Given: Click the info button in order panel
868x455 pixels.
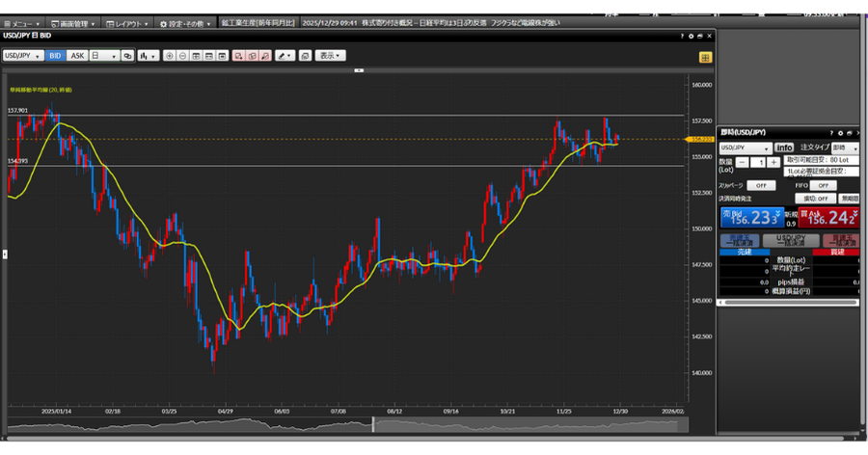Looking at the screenshot, I should coord(784,147).
